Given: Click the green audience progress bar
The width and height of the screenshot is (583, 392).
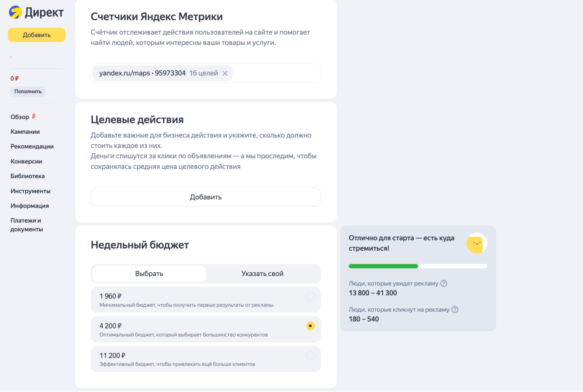Looking at the screenshot, I should click(383, 266).
